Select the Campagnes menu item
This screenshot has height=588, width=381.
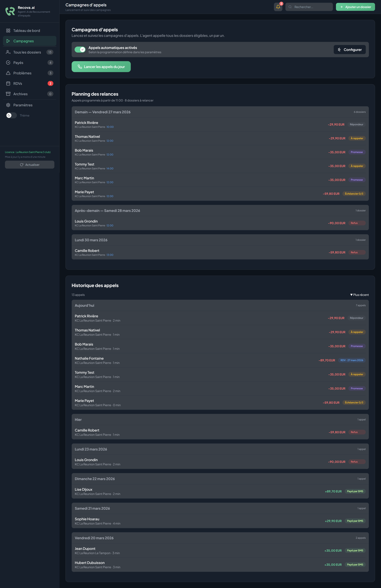point(30,41)
